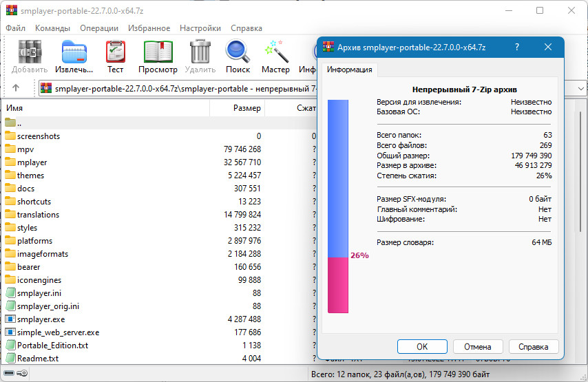
Task: Click the Размер в архиве value 46 913 279
Action: coord(533,165)
